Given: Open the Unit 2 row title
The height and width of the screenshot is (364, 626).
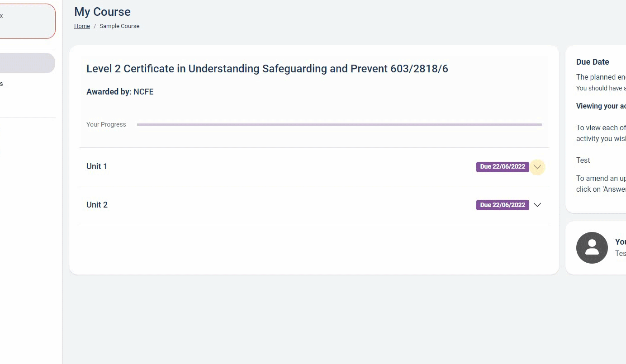Looking at the screenshot, I should click(x=97, y=205).
